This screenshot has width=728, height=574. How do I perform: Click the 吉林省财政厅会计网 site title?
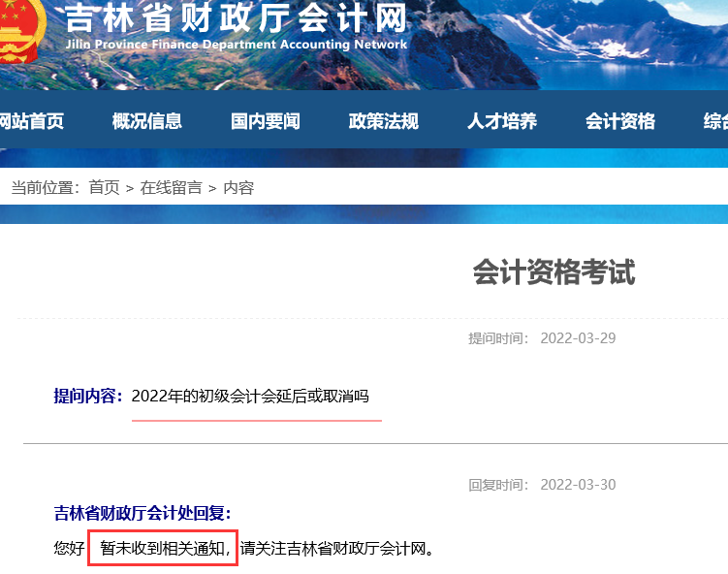tap(236, 17)
